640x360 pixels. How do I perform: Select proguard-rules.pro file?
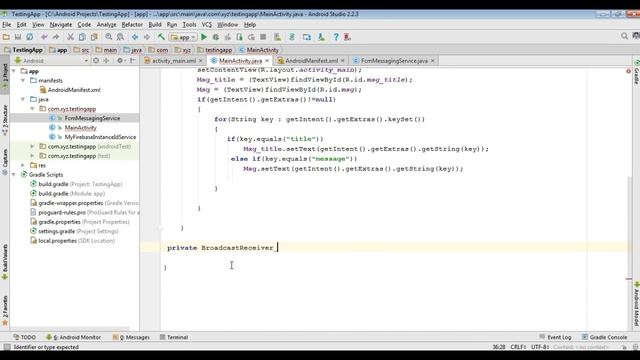(85, 212)
